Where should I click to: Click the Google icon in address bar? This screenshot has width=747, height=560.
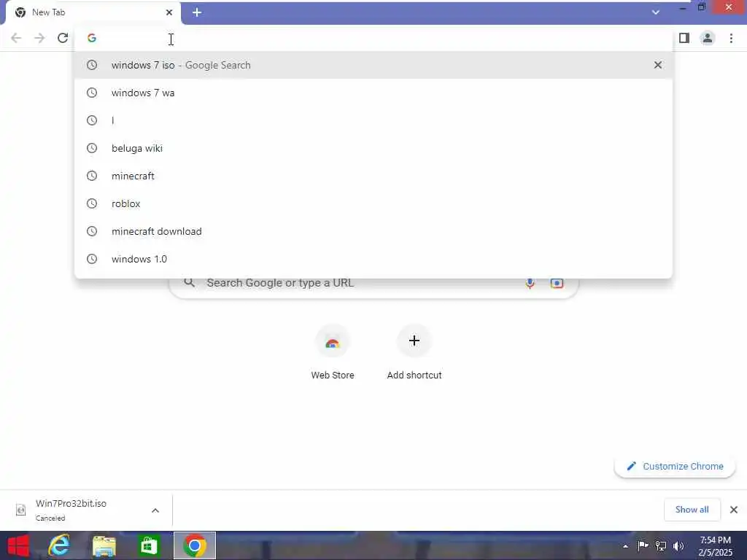tap(92, 38)
